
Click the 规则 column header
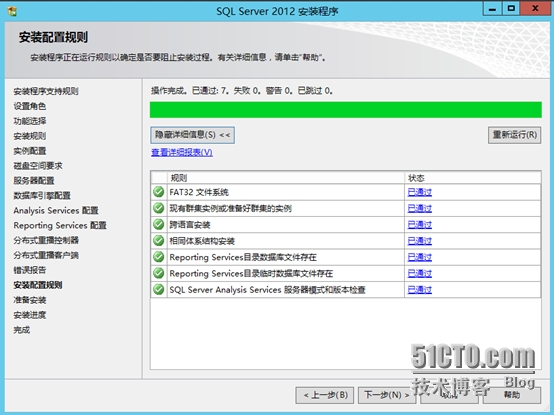[x=285, y=178]
